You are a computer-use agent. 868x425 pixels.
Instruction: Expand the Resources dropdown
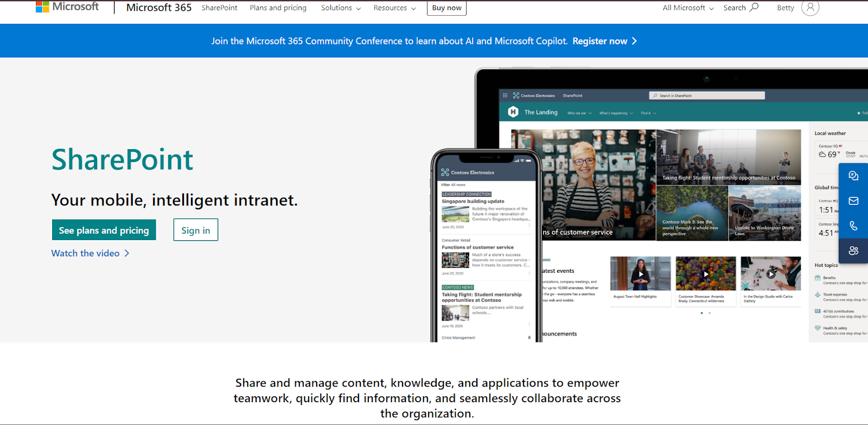coord(395,8)
